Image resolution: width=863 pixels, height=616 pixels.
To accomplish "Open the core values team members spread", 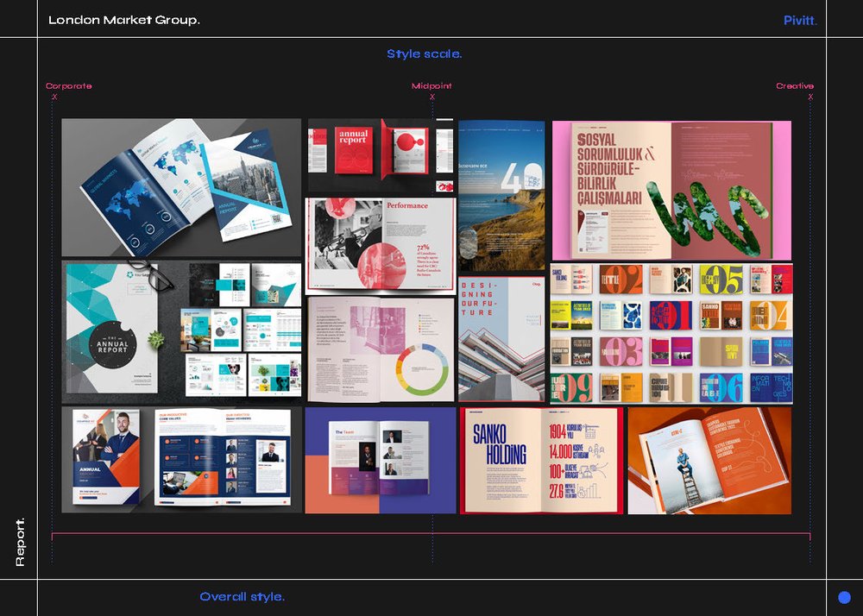I will click(223, 457).
